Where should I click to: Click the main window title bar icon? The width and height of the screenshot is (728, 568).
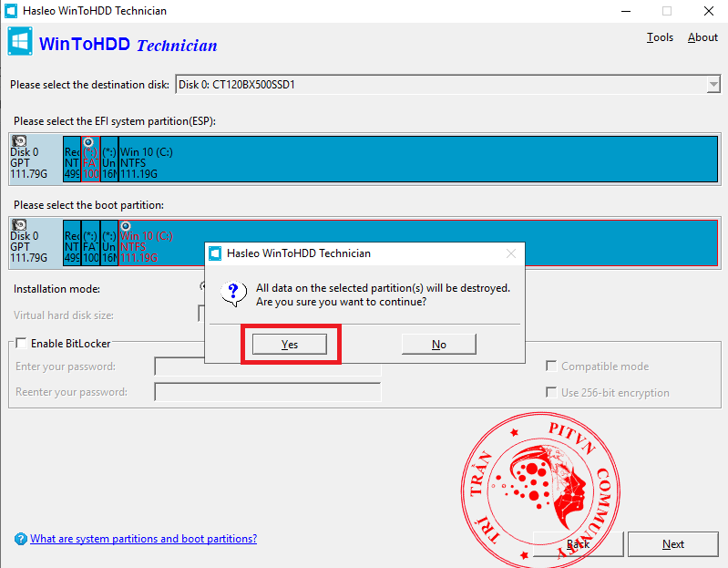tap(11, 11)
